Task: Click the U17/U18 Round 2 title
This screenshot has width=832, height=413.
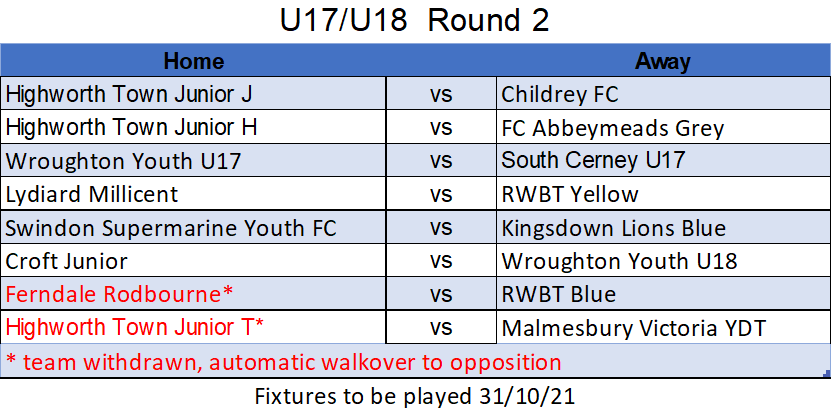Action: [414, 20]
